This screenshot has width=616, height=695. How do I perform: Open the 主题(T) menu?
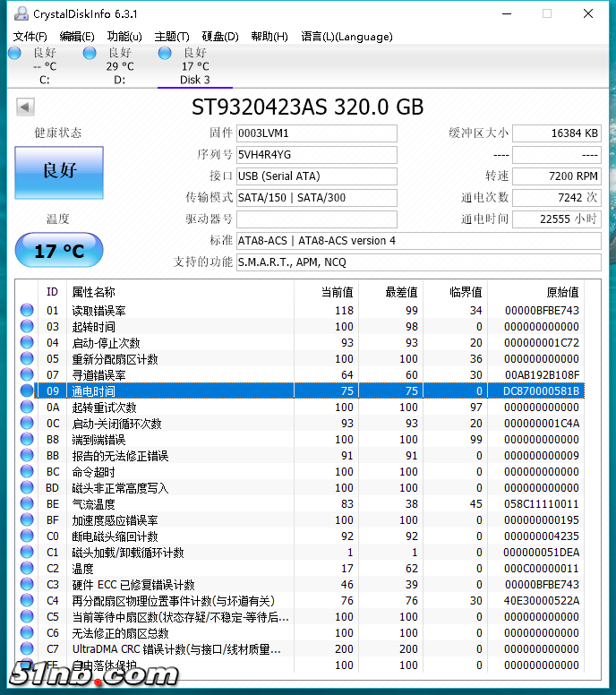[x=172, y=37]
